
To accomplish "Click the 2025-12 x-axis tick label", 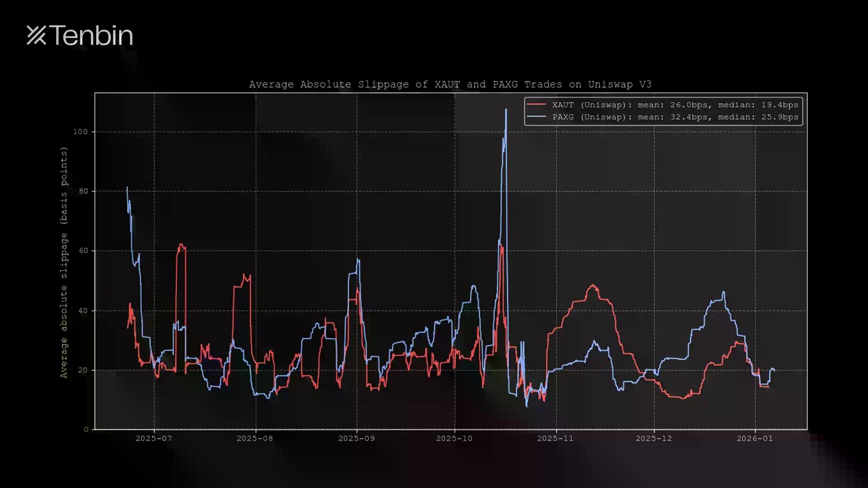I will 653,438.
